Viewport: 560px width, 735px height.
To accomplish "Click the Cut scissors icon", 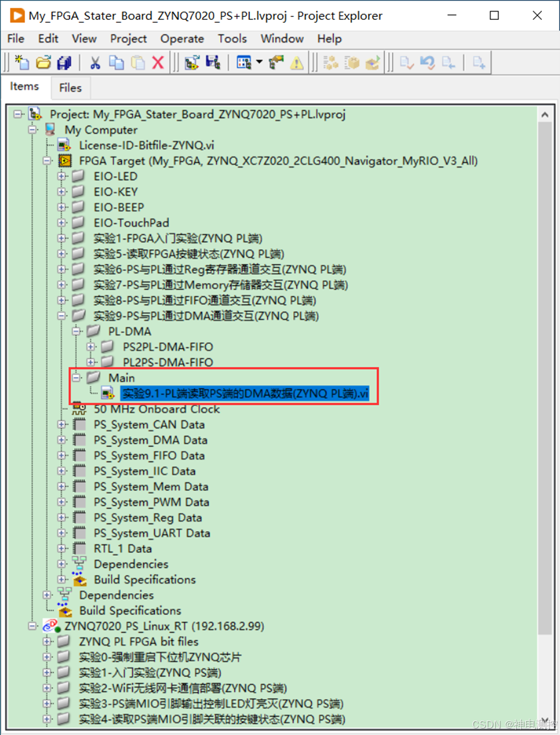I will pos(95,62).
